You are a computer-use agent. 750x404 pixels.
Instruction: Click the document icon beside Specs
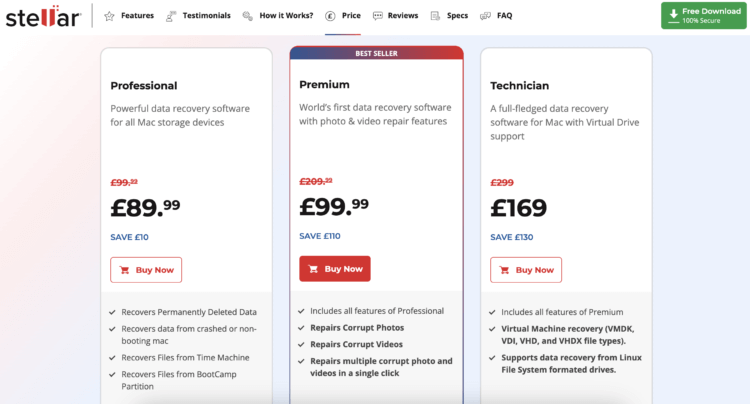coord(435,16)
